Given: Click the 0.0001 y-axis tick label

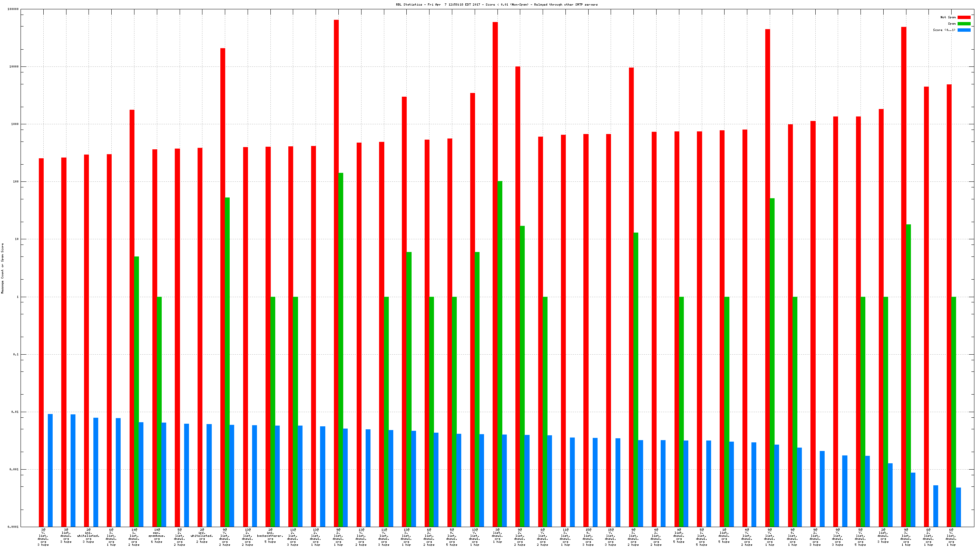Looking at the screenshot, I should (x=13, y=527).
